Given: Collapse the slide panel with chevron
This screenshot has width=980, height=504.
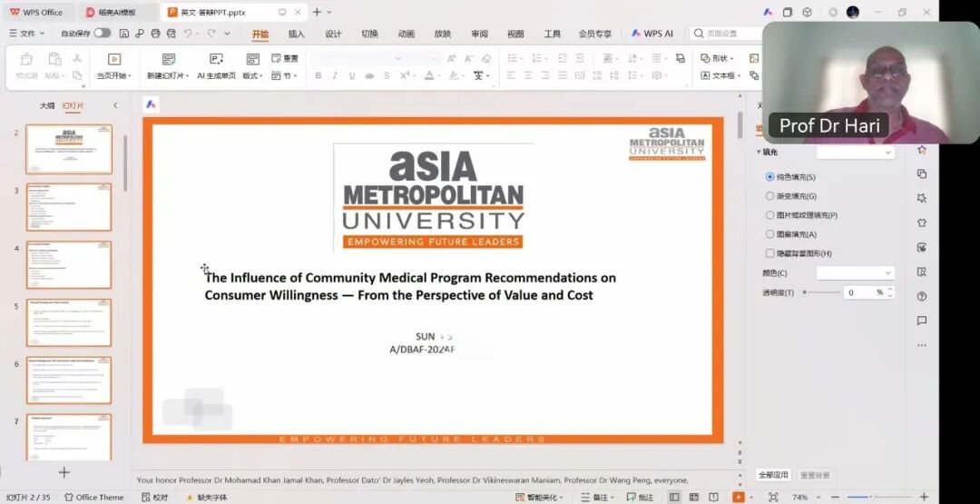Looking at the screenshot, I should point(115,105).
